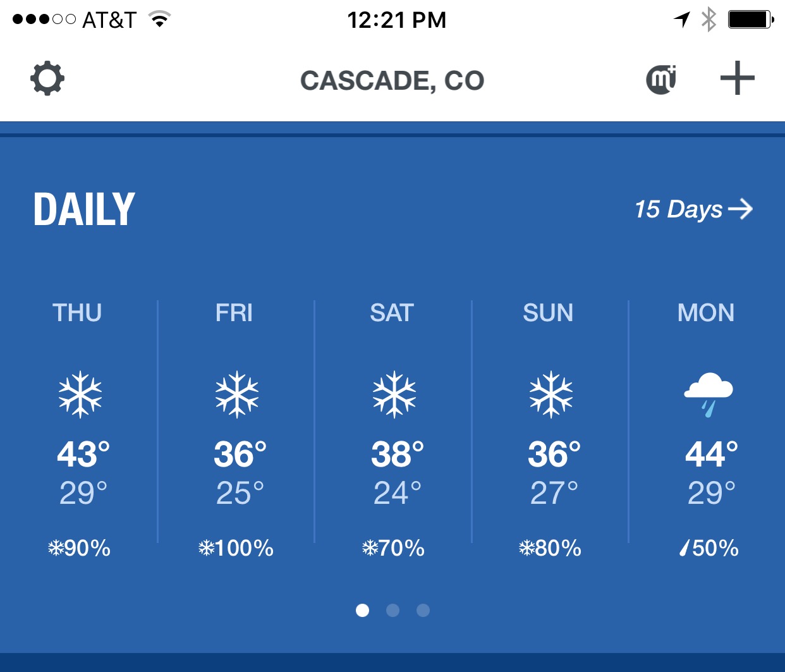This screenshot has width=785, height=672.
Task: Tap Friday's 100% snow chance
Action: [236, 548]
